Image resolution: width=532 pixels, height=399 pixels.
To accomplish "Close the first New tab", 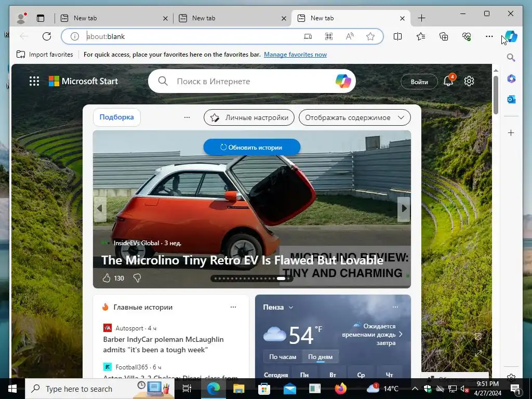I will (165, 18).
